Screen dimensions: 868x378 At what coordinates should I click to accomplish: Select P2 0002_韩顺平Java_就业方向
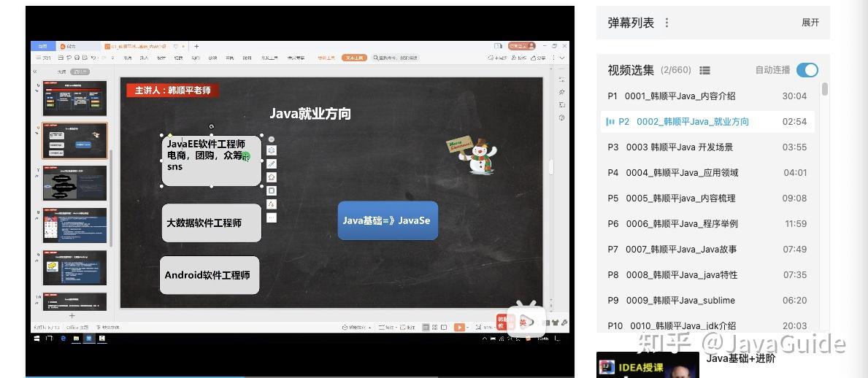click(707, 122)
